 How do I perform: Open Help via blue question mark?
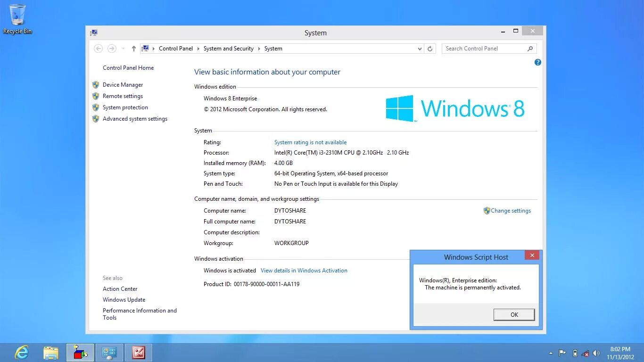coord(538,62)
